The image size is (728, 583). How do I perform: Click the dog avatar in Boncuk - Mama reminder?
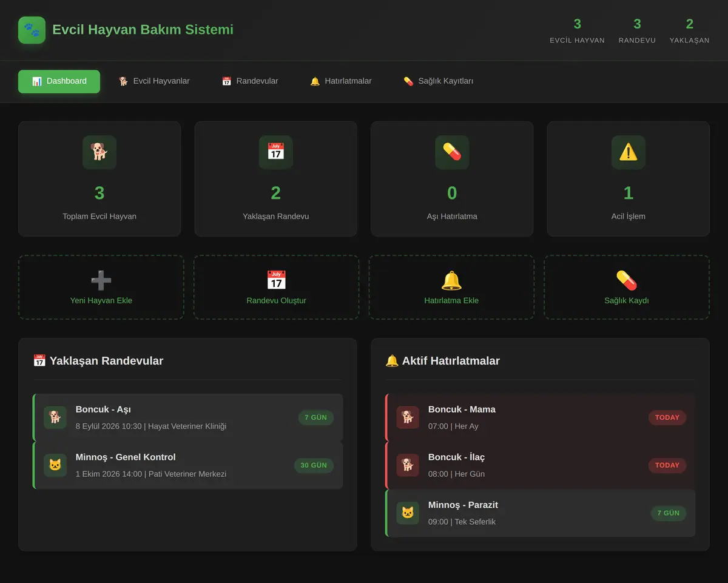click(408, 417)
